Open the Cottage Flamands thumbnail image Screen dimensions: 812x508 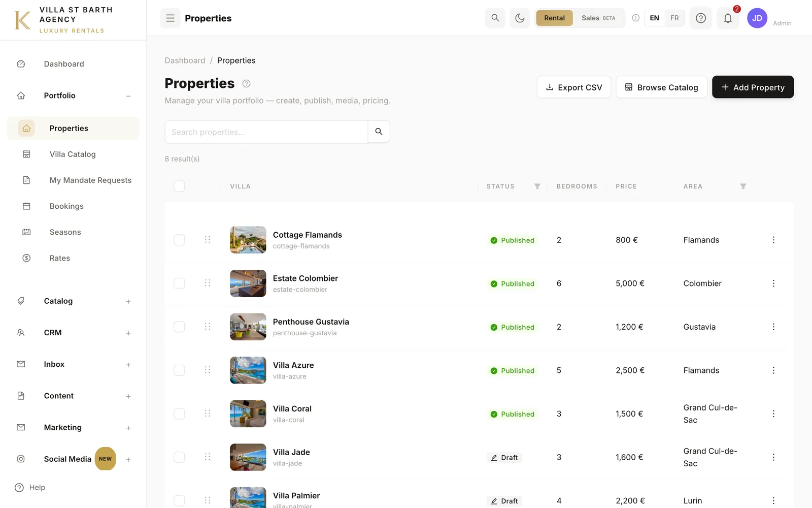click(248, 240)
